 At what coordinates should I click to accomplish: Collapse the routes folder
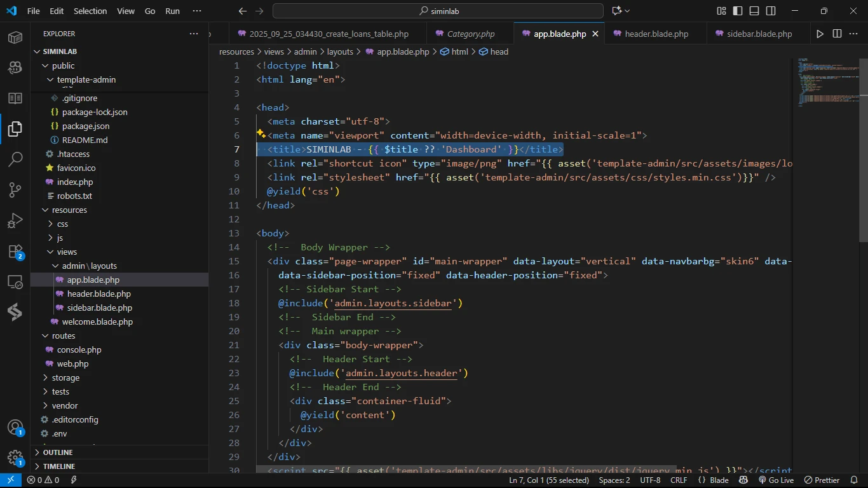tap(64, 335)
